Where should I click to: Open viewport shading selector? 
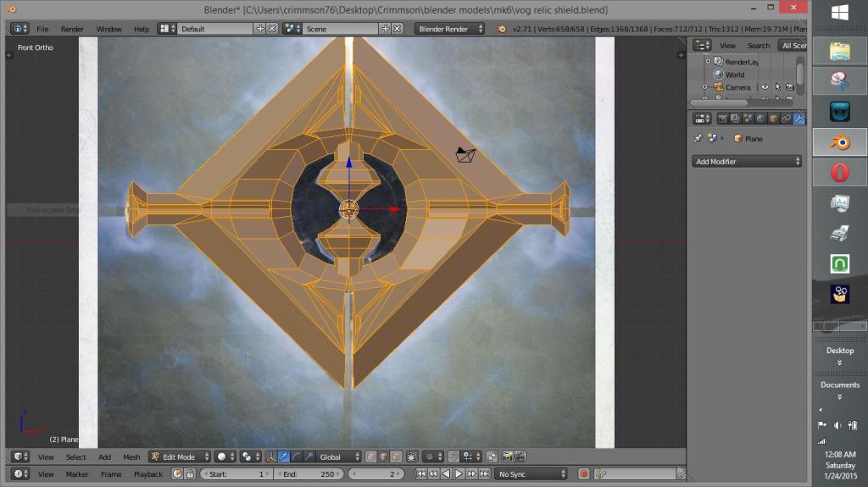(225, 457)
